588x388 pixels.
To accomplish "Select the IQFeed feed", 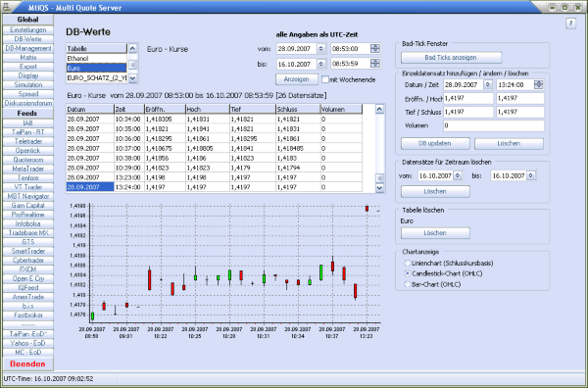I will tap(28, 287).
